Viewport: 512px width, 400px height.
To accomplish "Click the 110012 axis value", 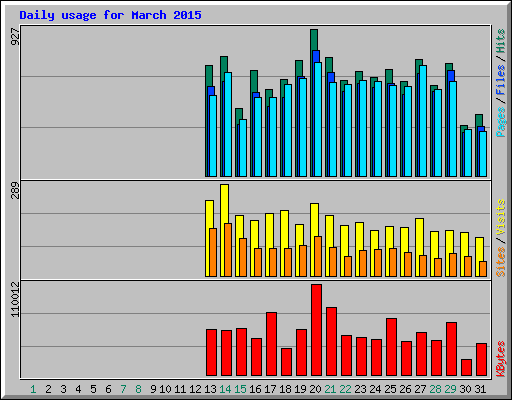I will 15,299.
